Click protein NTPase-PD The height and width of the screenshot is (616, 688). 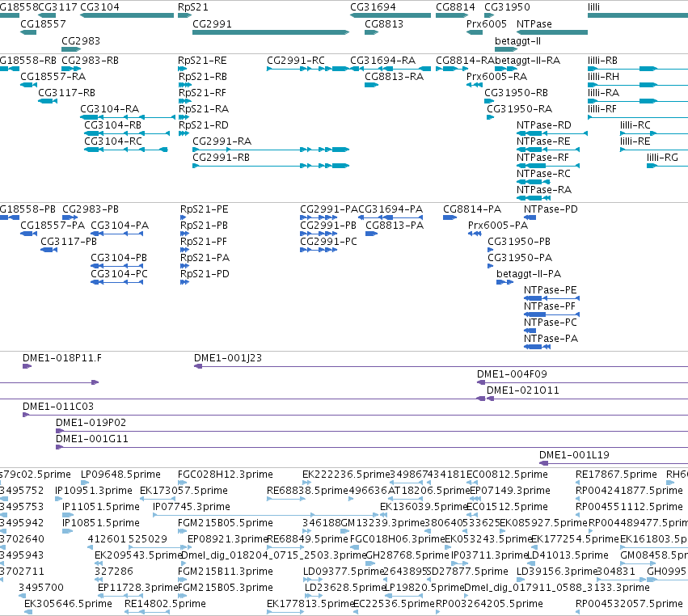coord(551,209)
